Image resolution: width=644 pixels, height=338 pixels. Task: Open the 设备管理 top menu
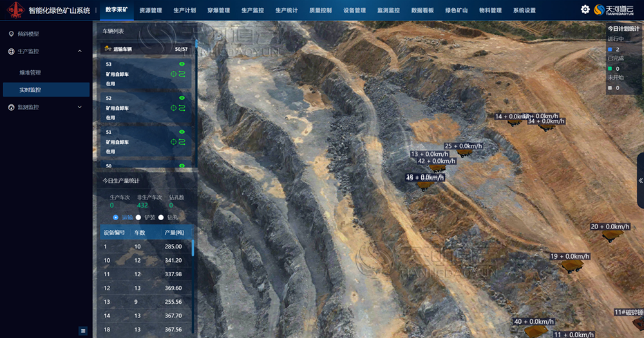354,10
